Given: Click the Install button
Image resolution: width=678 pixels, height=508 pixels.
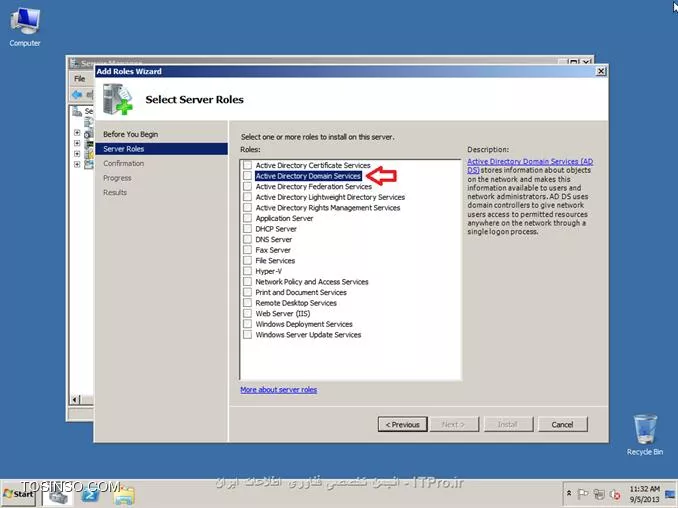Looking at the screenshot, I should [508, 424].
